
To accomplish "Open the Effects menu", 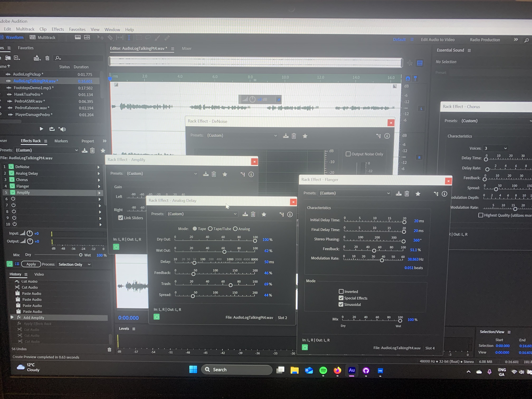I will [58, 29].
